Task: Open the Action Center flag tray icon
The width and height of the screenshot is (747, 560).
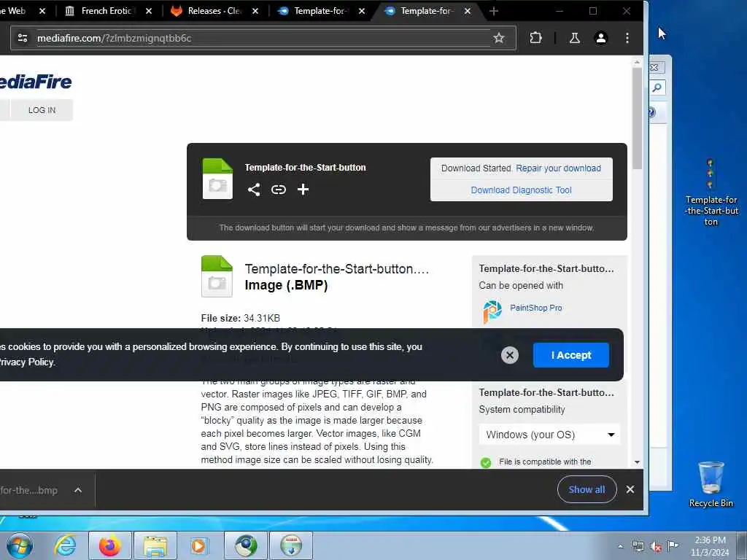Action: pos(673,545)
